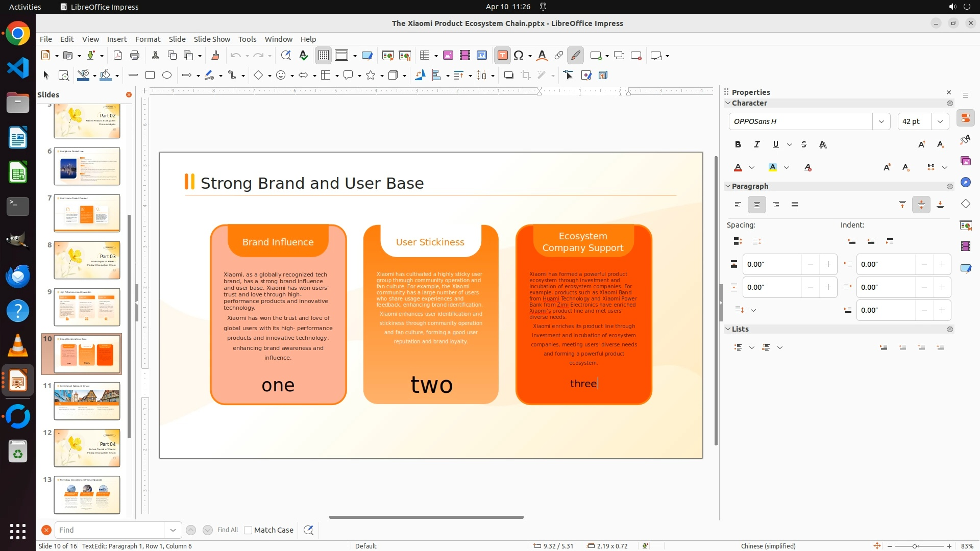Click the font color swatch icon
This screenshot has width=980, height=551.
pyautogui.click(x=738, y=167)
